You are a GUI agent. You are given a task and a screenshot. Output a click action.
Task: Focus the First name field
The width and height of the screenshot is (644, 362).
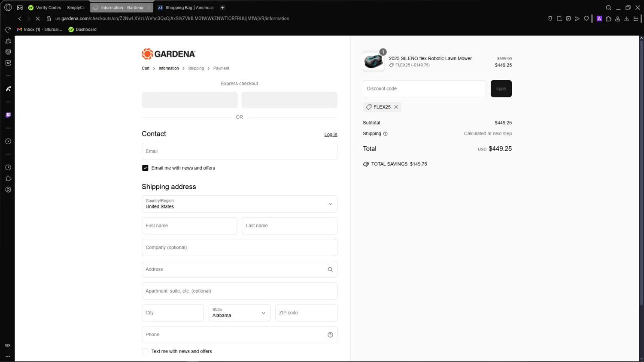coord(189,226)
